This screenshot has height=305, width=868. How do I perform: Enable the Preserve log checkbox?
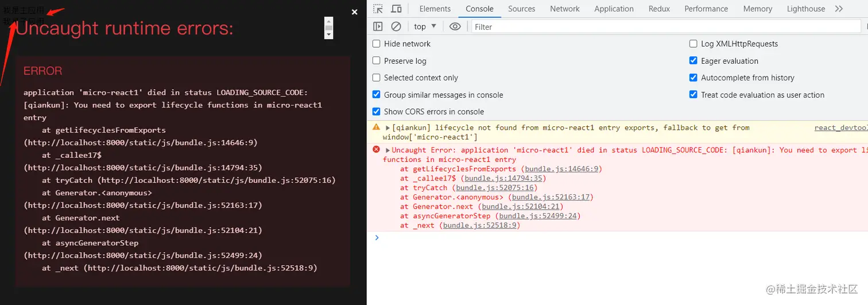(x=377, y=61)
